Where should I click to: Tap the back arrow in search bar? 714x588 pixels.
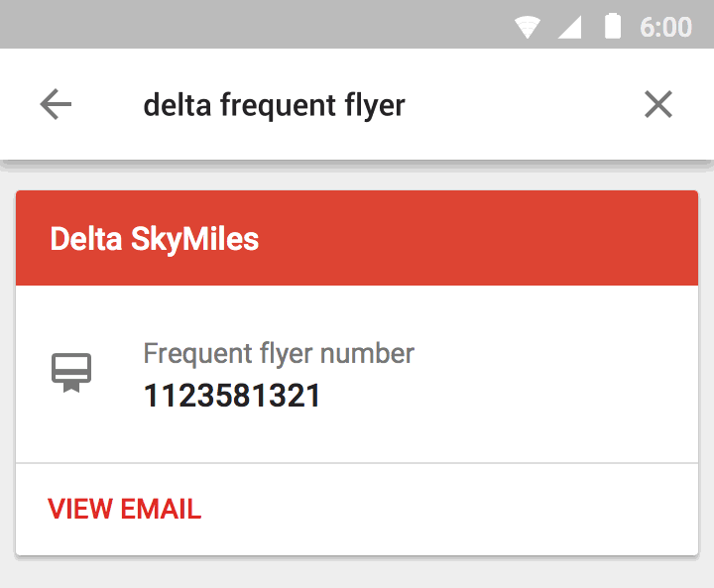[56, 104]
